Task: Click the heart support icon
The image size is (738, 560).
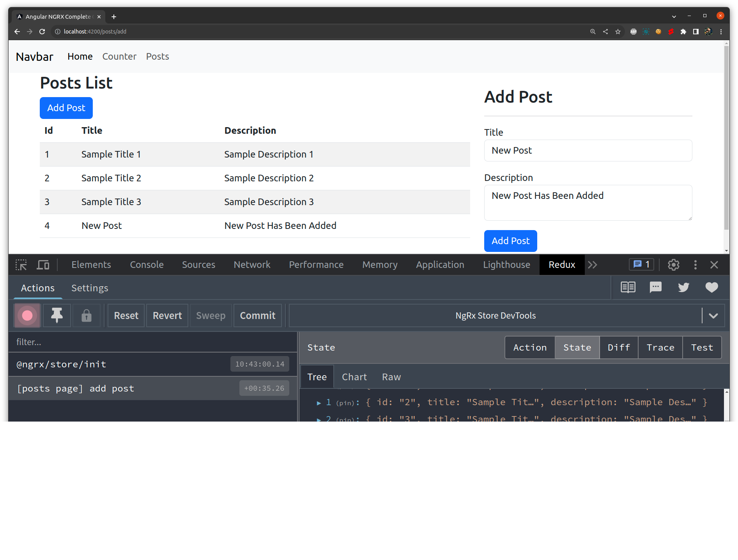Action: click(711, 287)
